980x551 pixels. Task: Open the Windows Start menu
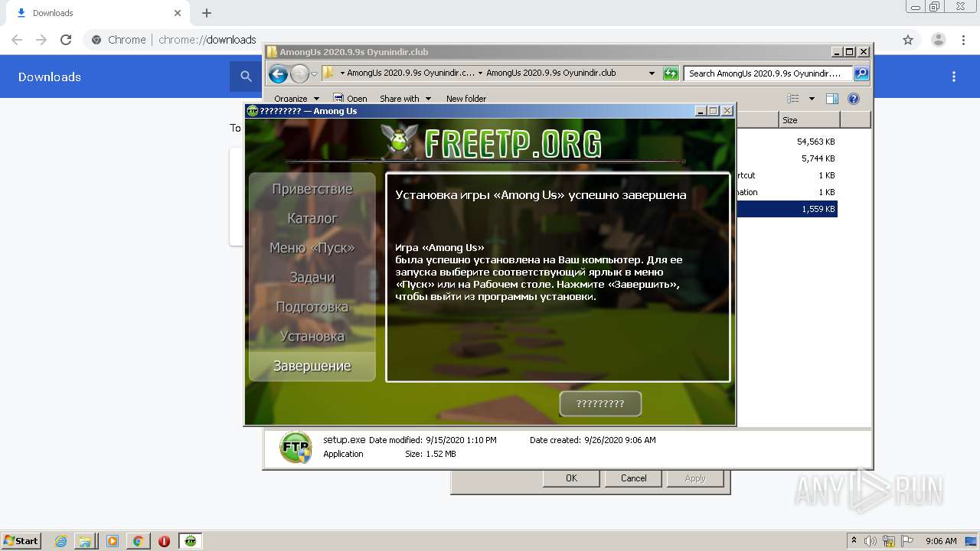[21, 540]
